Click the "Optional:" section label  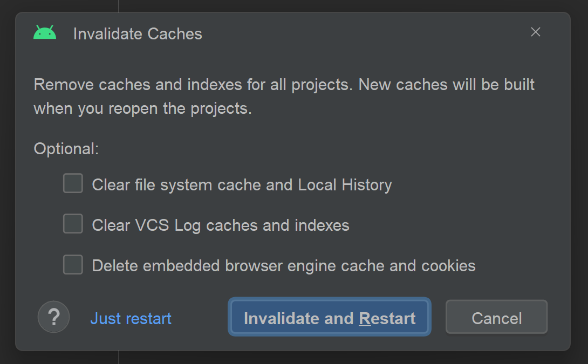tap(66, 149)
